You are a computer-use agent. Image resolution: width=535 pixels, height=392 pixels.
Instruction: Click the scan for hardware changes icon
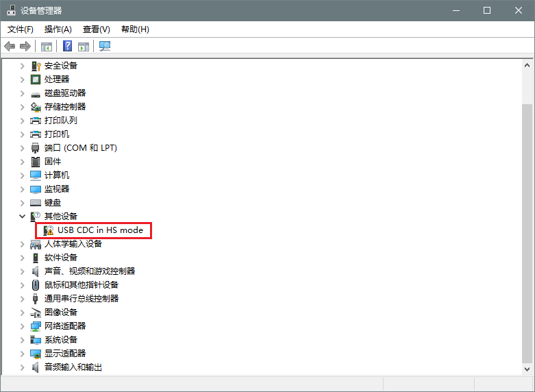pos(105,46)
